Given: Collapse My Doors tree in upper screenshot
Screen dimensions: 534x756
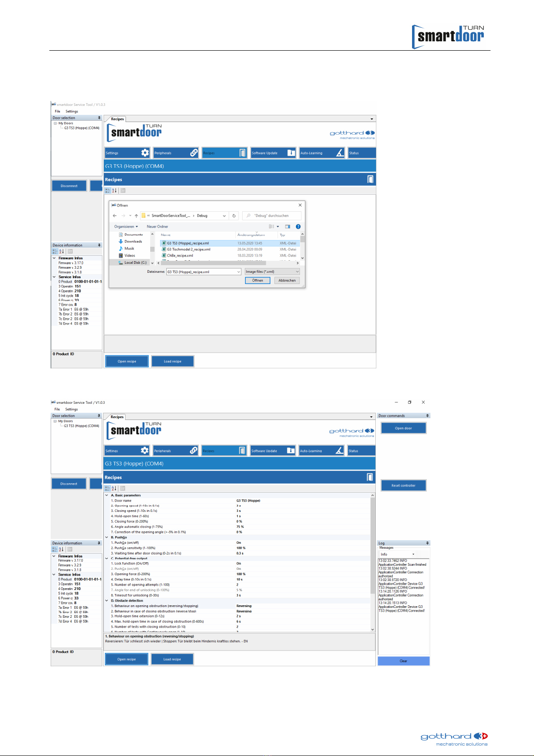Looking at the screenshot, I should tap(55, 123).
